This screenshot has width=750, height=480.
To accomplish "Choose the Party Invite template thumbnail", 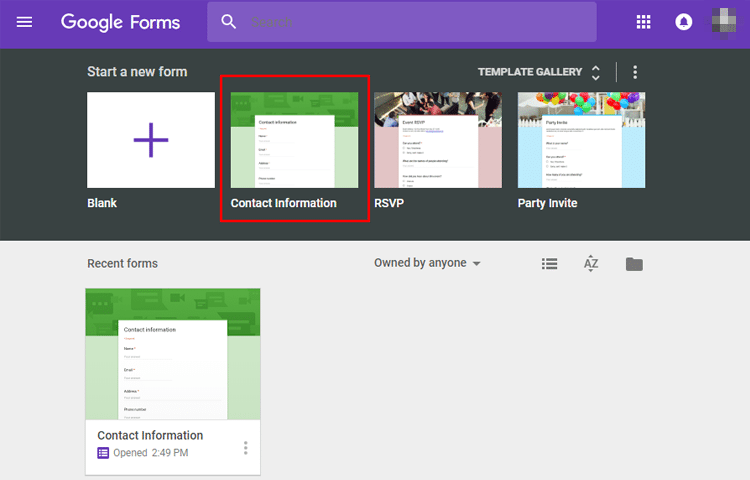I will point(581,140).
